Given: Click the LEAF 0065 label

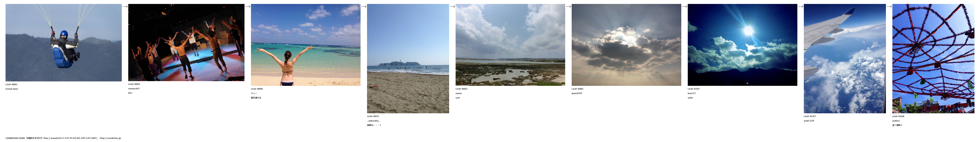Looking at the screenshot, I should pos(461,89).
